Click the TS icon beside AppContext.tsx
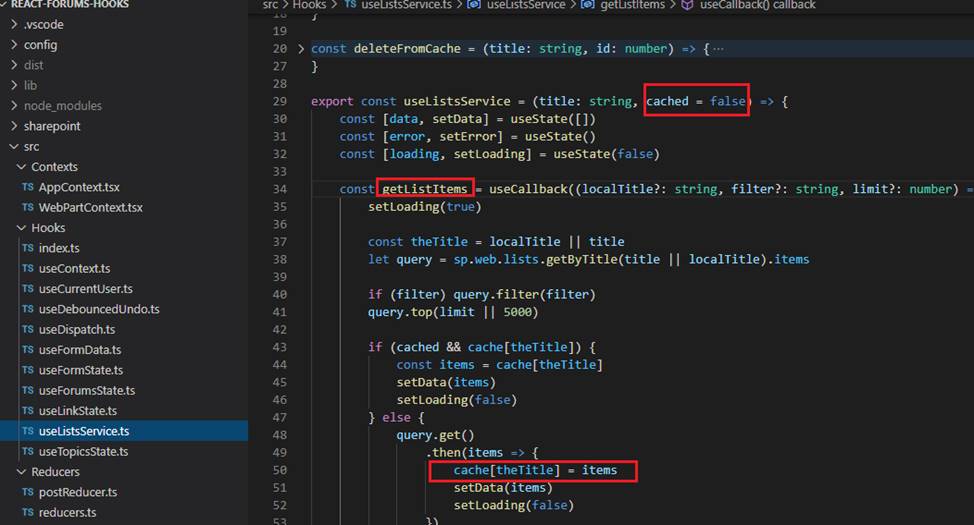The width and height of the screenshot is (974, 525). (x=28, y=187)
